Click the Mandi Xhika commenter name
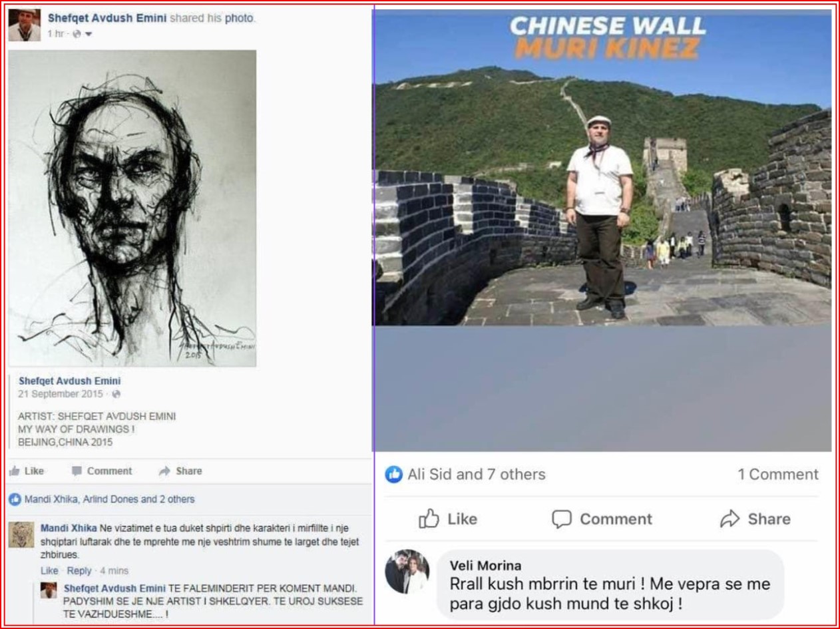Viewport: 840px width, 629px height. click(x=69, y=528)
